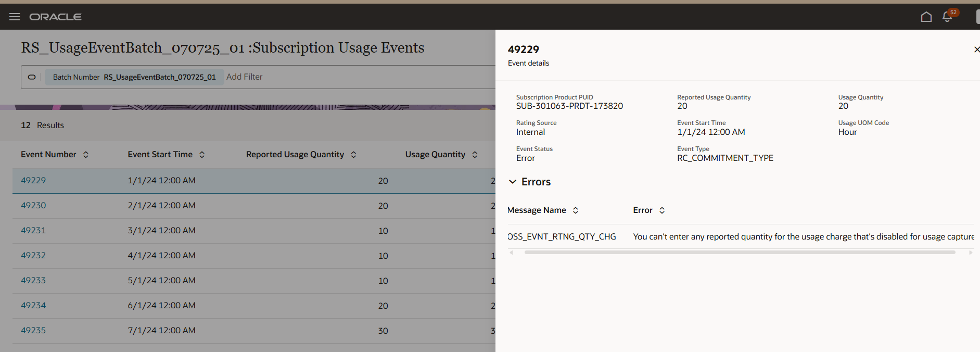Click the Event Type value RC_COMMITMENT_TYPE
The image size is (980, 352).
[725, 158]
